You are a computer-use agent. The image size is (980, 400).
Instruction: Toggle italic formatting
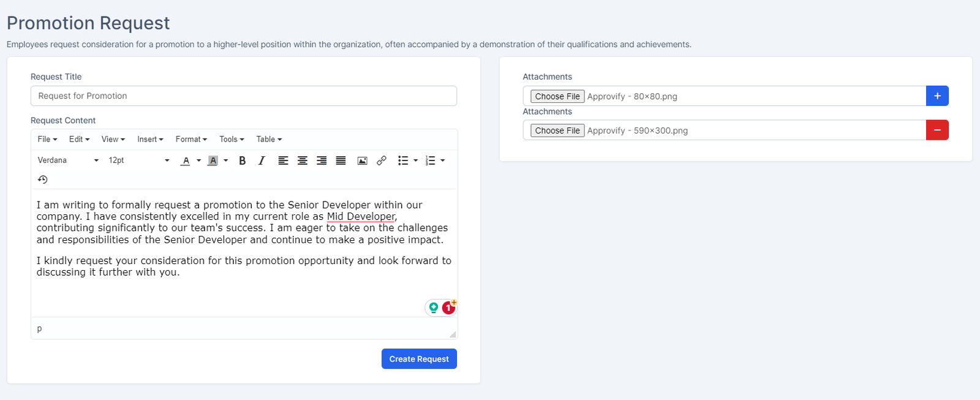pos(261,160)
